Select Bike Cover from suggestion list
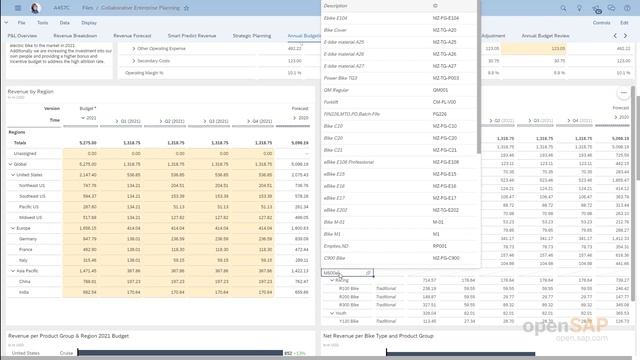 click(399, 30)
